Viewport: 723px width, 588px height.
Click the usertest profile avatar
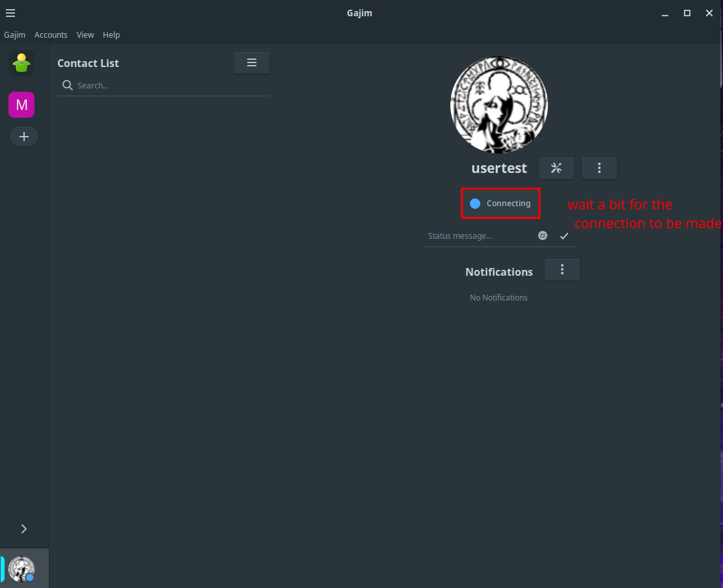click(499, 105)
